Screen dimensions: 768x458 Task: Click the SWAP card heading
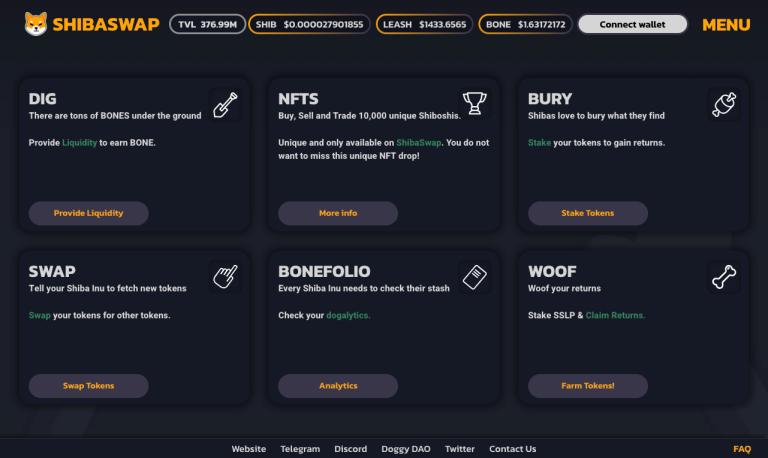tap(52, 271)
